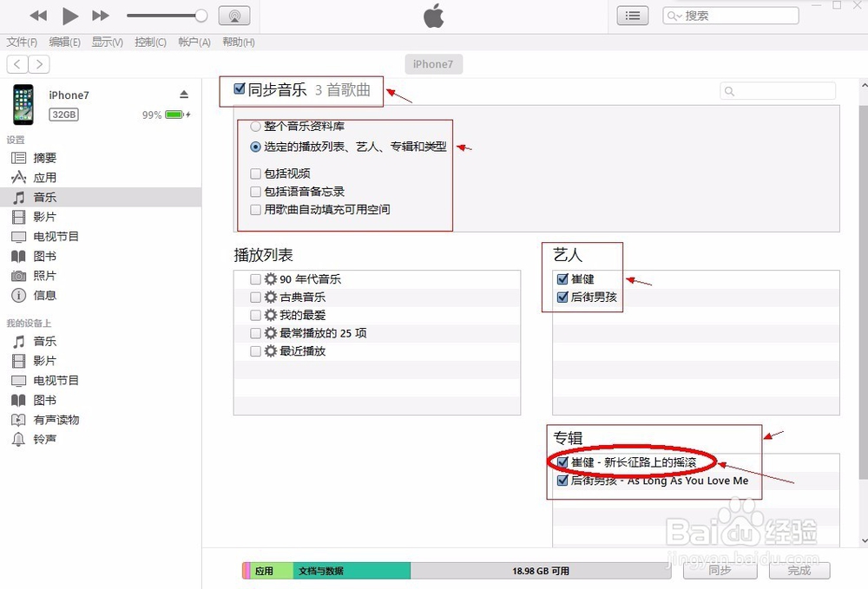
Task: Click the top 搜索 search field
Action: point(731,16)
